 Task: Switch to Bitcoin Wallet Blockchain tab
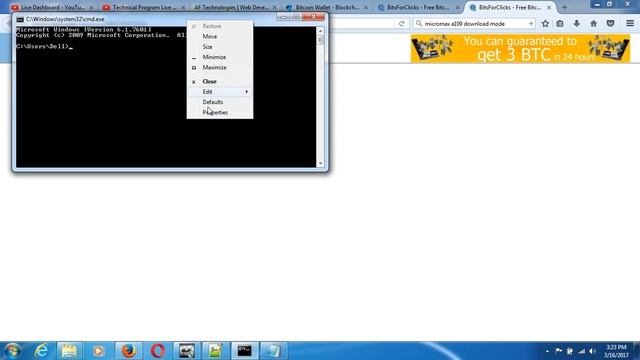(x=327, y=7)
